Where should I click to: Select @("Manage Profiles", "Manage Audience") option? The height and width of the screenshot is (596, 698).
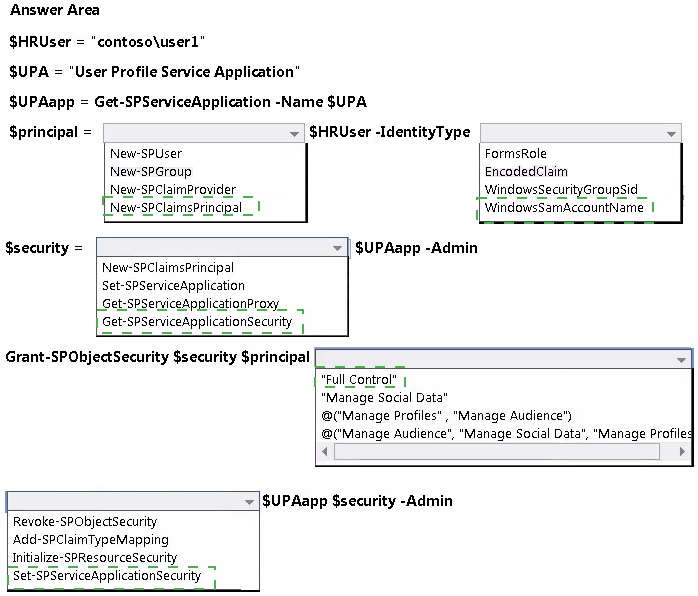[x=446, y=416]
